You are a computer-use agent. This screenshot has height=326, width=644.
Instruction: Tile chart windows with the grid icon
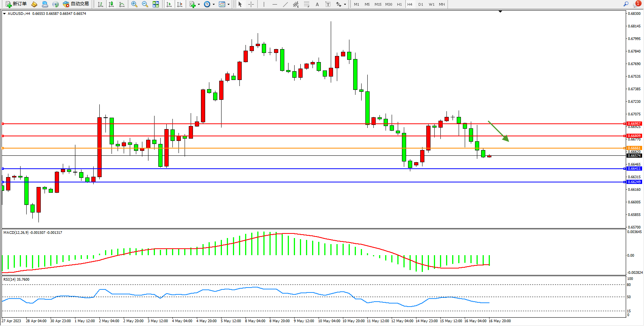click(156, 4)
